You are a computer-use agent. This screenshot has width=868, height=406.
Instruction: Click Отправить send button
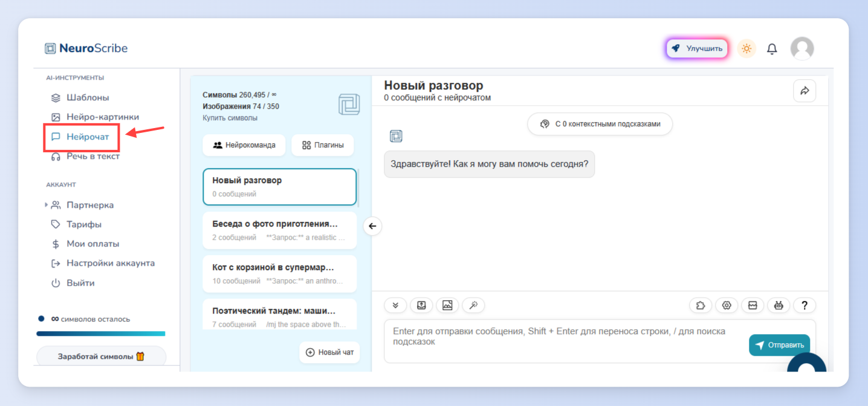(779, 345)
